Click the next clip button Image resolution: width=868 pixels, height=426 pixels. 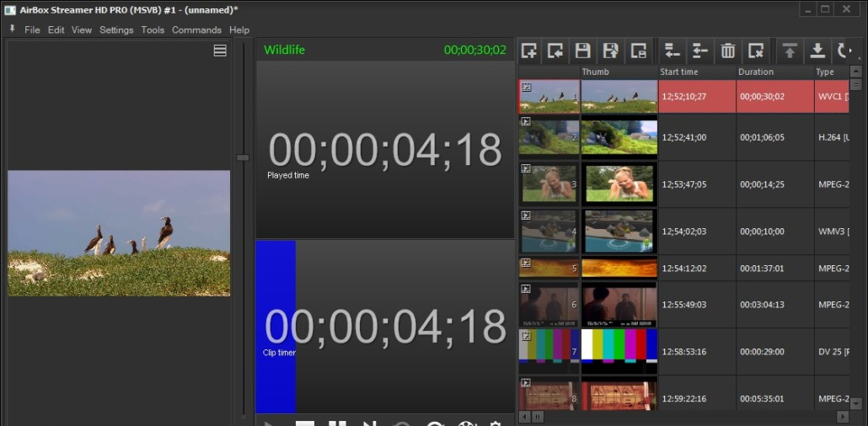coord(369,423)
